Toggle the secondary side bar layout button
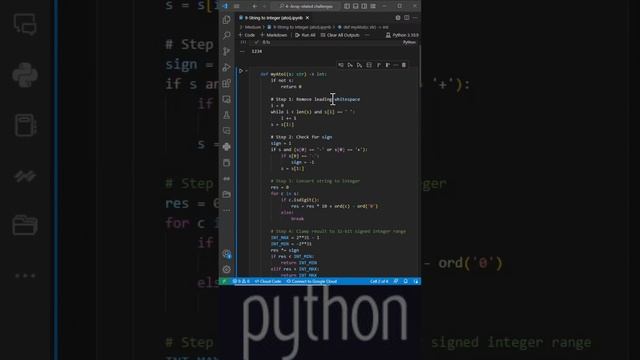 pyautogui.click(x=364, y=6)
